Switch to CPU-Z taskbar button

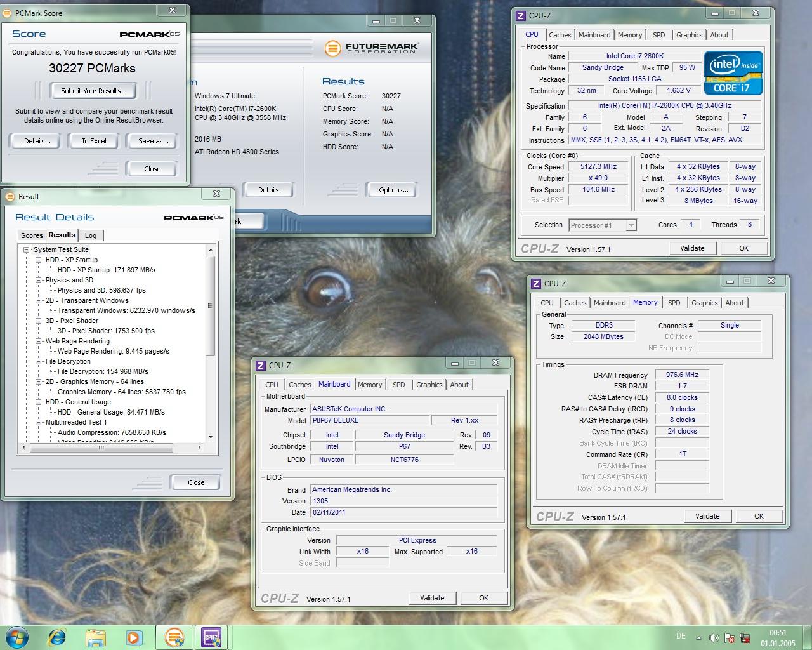211,637
